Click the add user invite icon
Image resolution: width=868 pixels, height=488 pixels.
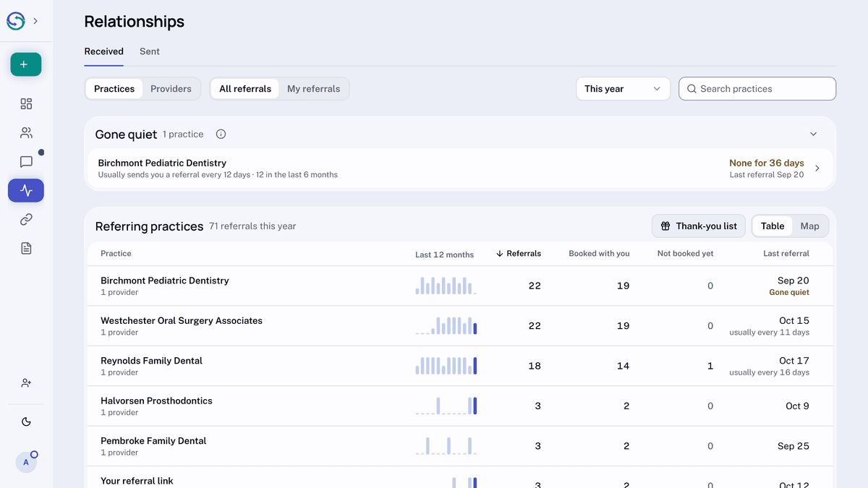tap(26, 383)
